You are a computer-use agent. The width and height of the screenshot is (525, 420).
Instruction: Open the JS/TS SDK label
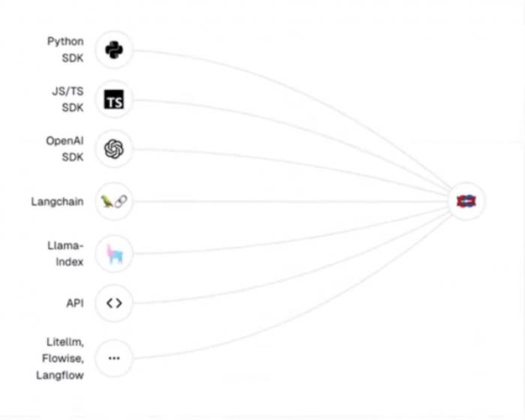[67, 99]
